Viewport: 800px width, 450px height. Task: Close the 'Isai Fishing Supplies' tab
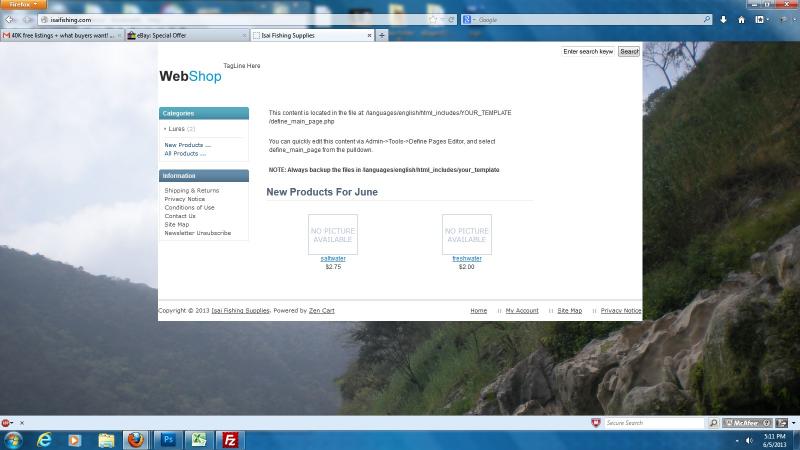(x=369, y=36)
